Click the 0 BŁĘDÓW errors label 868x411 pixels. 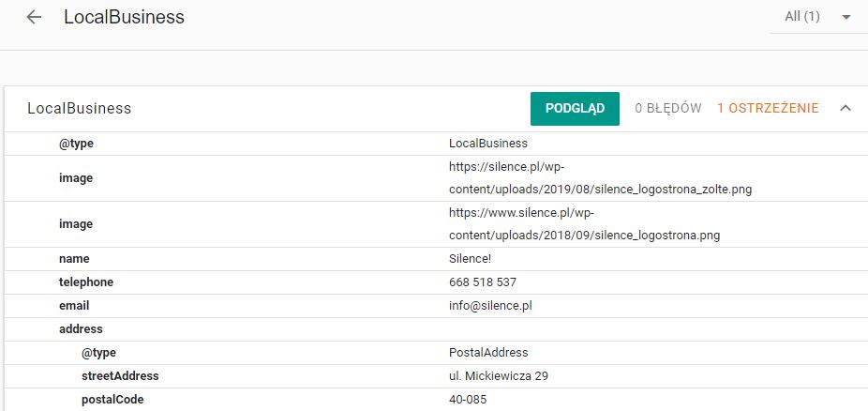click(667, 109)
